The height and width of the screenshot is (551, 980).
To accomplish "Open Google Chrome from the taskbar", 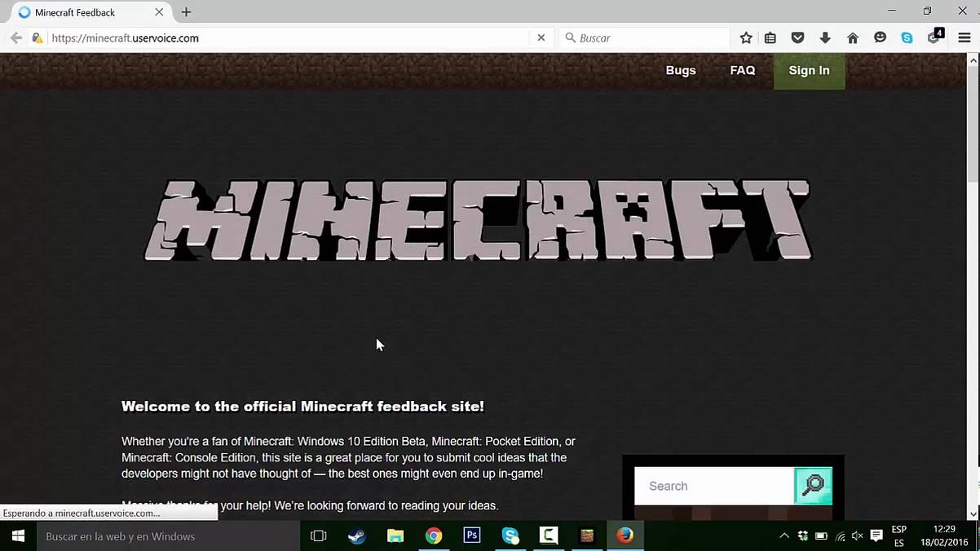I will click(434, 536).
